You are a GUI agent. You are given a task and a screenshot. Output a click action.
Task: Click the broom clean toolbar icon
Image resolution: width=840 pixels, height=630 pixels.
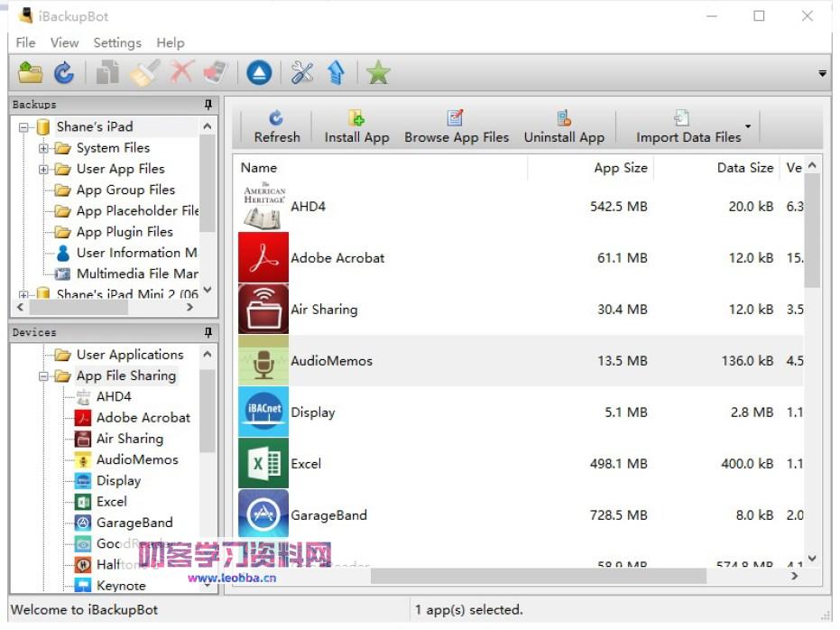pos(144,72)
